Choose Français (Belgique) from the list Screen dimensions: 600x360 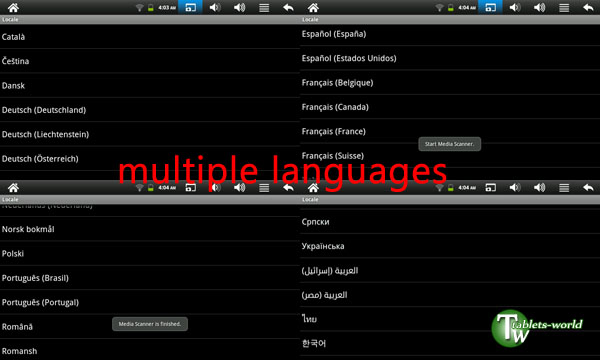point(450,83)
